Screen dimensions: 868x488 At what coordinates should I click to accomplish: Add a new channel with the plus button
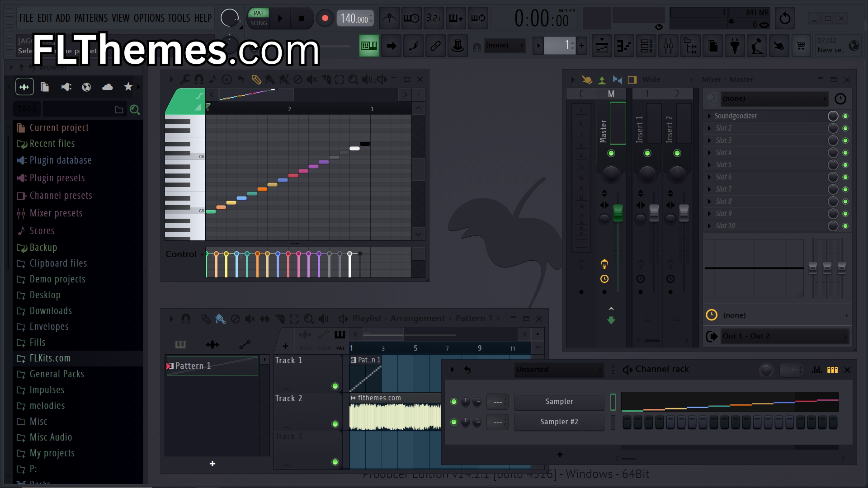tap(560, 455)
